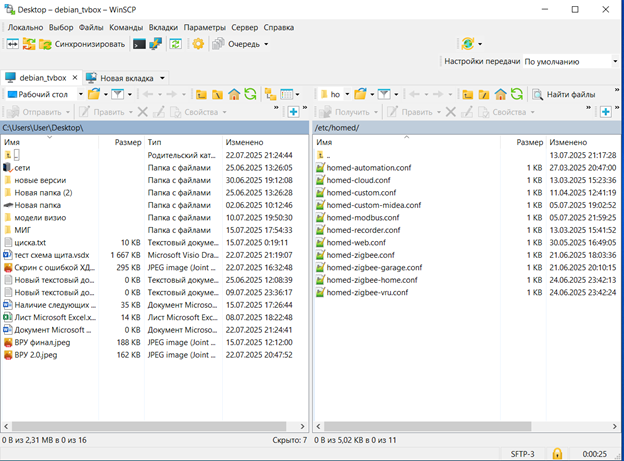Click the Найти файлы button
Screen dimensions: 624x461
(x=564, y=94)
